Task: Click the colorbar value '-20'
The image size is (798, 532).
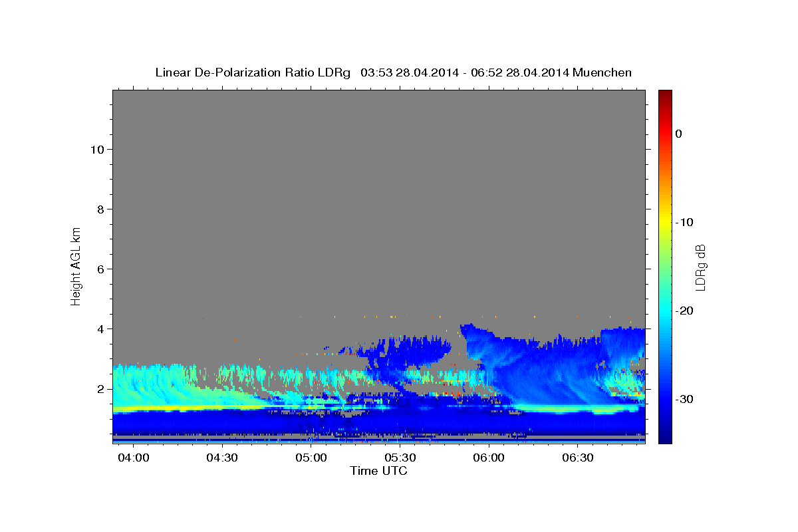Action: [x=684, y=311]
